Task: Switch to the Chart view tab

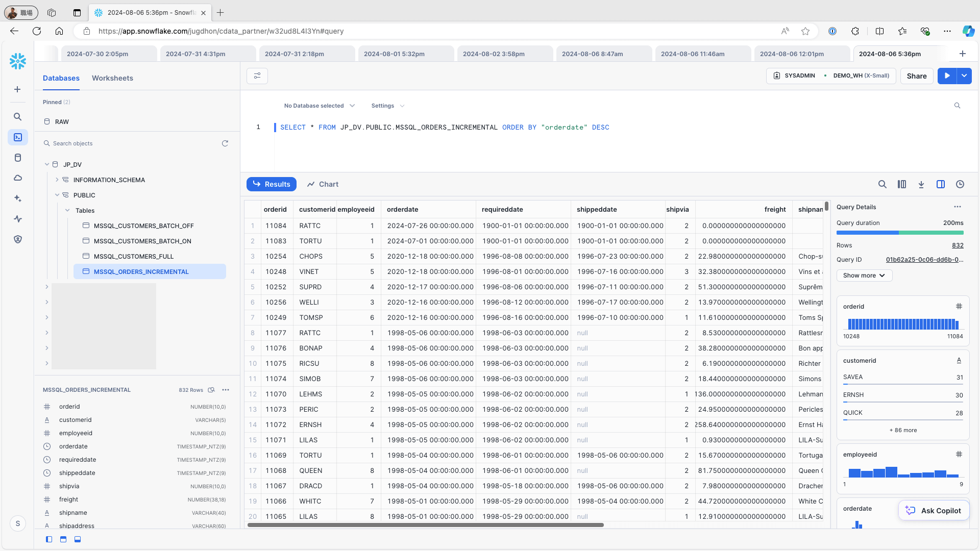Action: pos(323,184)
